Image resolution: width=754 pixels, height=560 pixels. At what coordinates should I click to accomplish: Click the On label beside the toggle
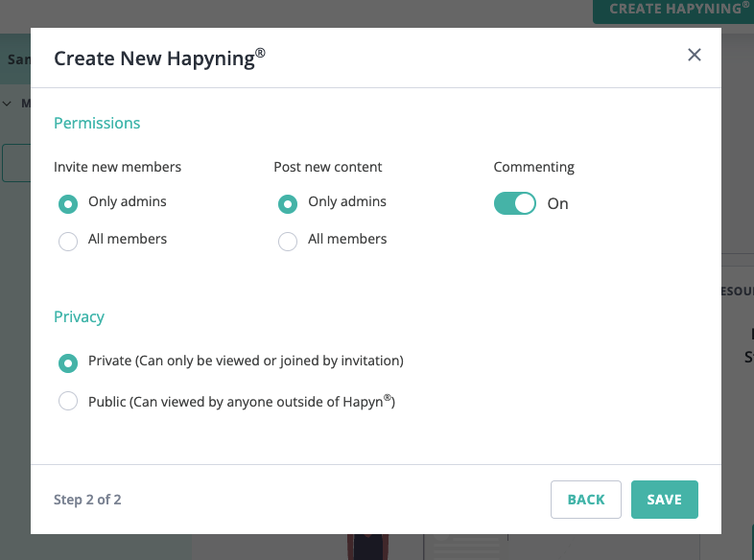point(557,204)
